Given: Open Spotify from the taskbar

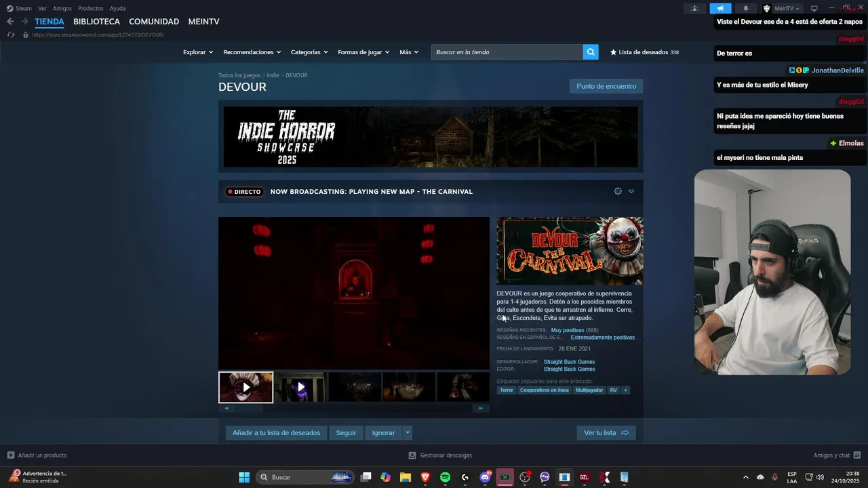Looking at the screenshot, I should (445, 477).
